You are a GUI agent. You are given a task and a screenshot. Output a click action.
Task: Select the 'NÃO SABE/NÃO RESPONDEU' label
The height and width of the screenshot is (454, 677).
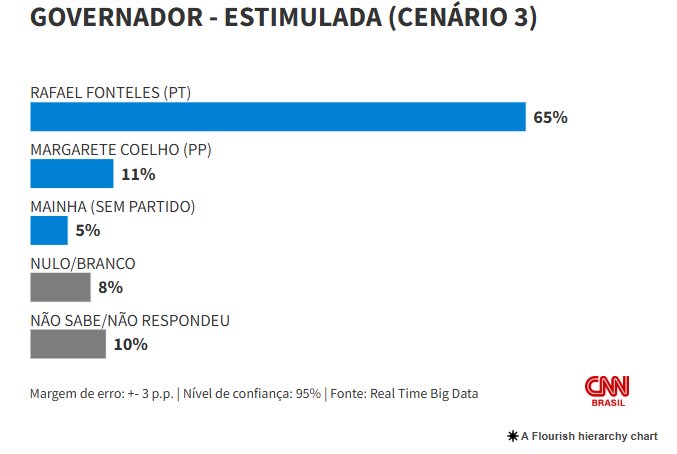click(131, 320)
